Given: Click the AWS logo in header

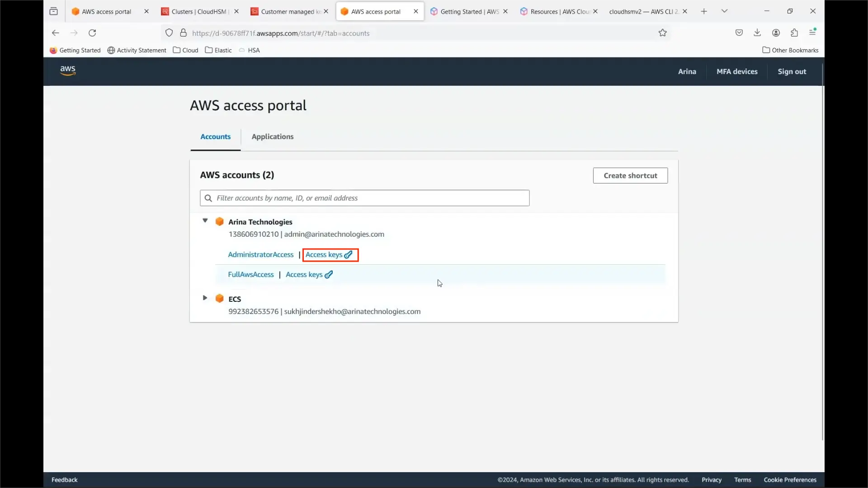Looking at the screenshot, I should coord(68,71).
